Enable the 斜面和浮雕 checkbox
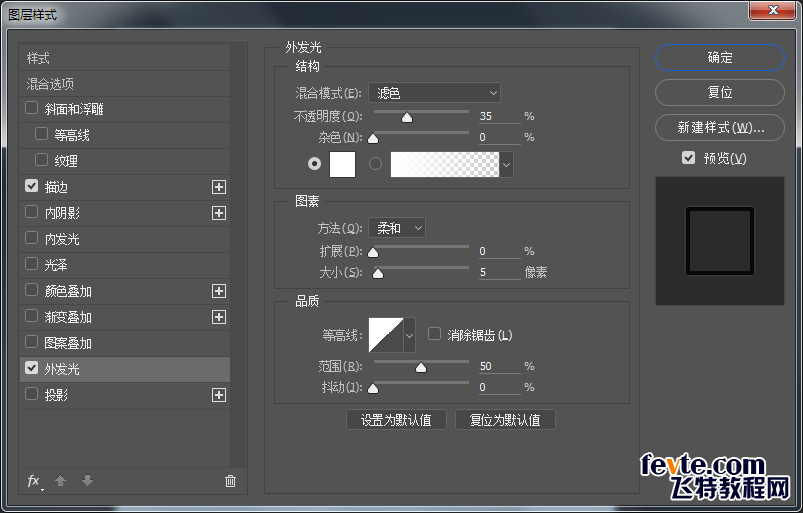This screenshot has width=803, height=513. tap(31, 108)
